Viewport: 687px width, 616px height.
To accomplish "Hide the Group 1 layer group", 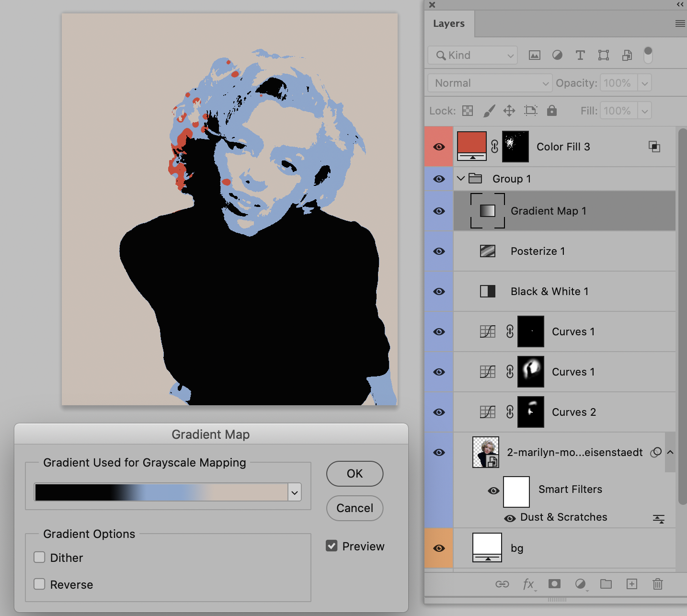I will [x=439, y=179].
